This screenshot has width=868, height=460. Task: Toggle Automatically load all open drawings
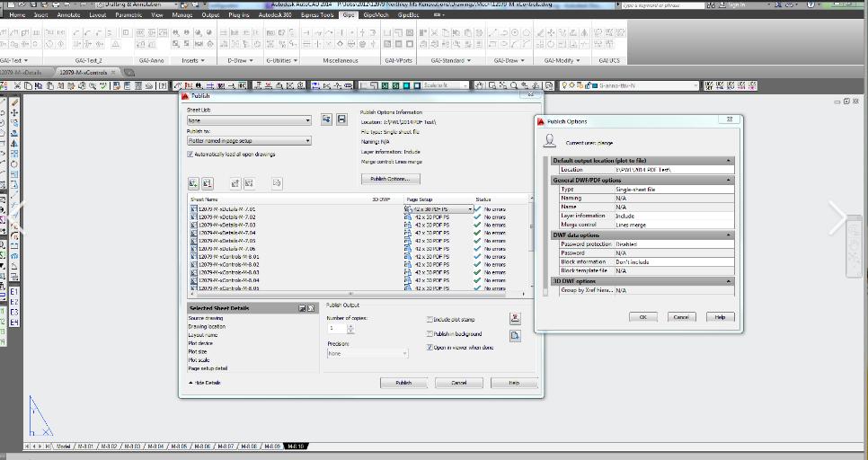pyautogui.click(x=190, y=155)
